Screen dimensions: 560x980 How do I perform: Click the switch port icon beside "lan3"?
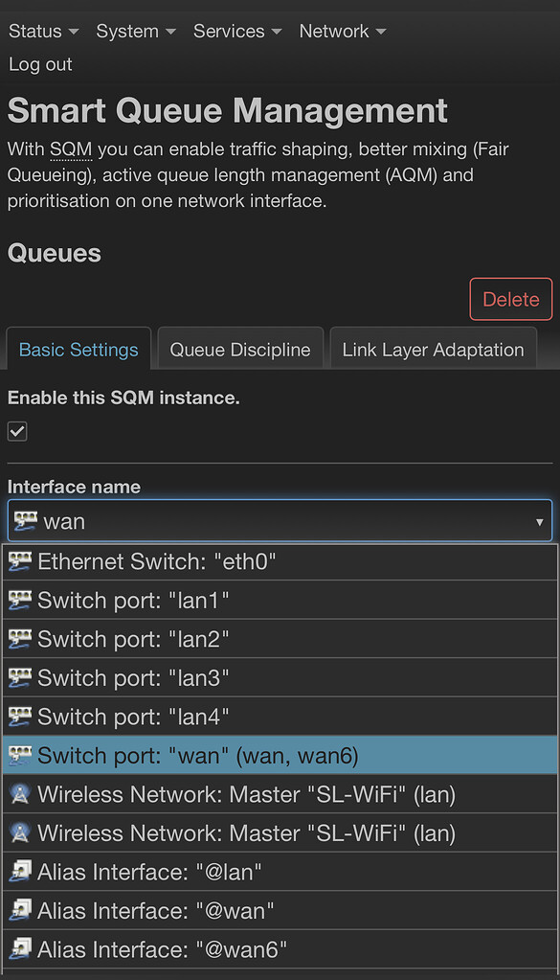tap(20, 678)
